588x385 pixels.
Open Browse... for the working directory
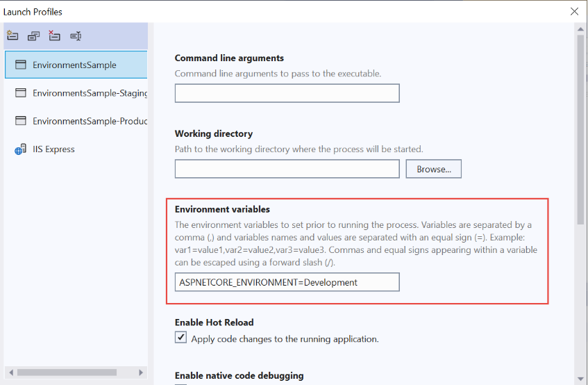click(433, 169)
